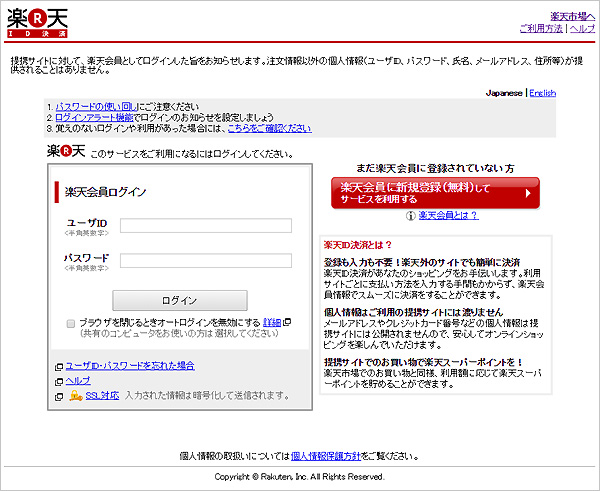Click the 楽天会員ログイン heading
This screenshot has height=491, width=600.
click(106, 192)
